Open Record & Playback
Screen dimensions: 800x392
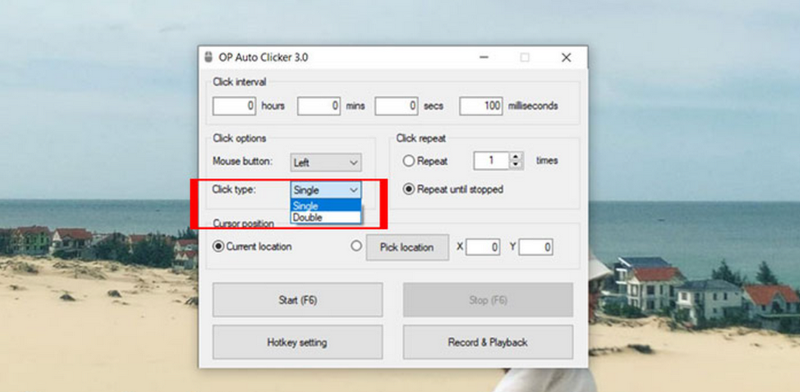(x=488, y=342)
